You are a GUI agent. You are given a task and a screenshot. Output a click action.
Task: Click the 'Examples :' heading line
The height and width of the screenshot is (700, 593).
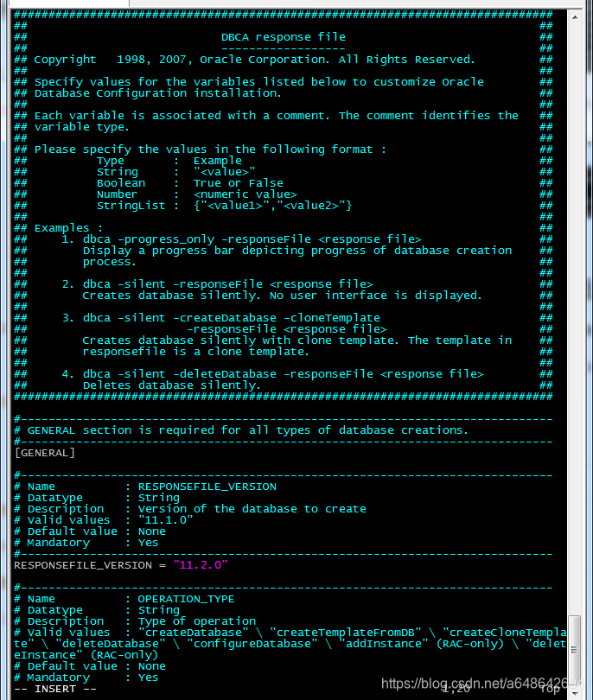click(x=68, y=227)
